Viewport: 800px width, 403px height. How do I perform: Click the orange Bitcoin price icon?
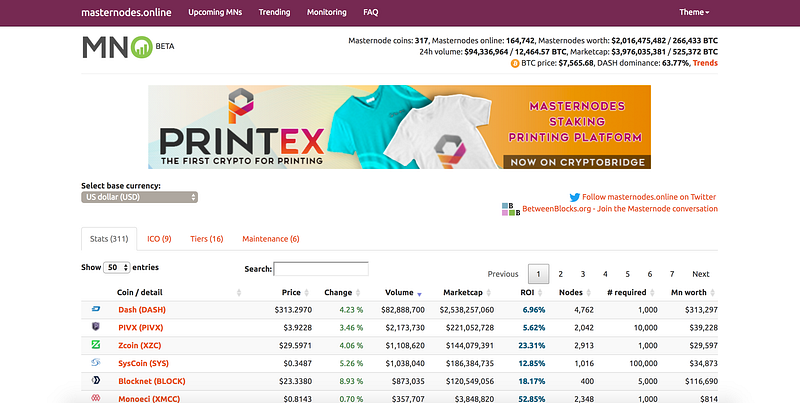click(515, 63)
